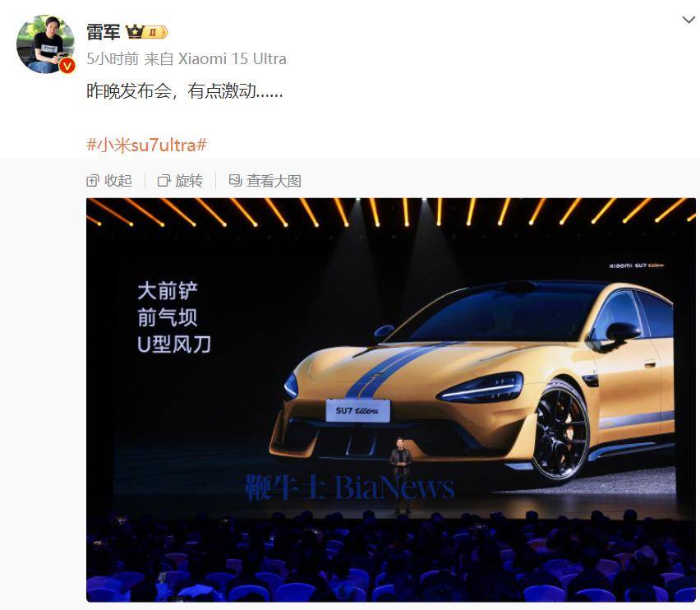Click the BiaNews watermark on the photo

pos(349,488)
